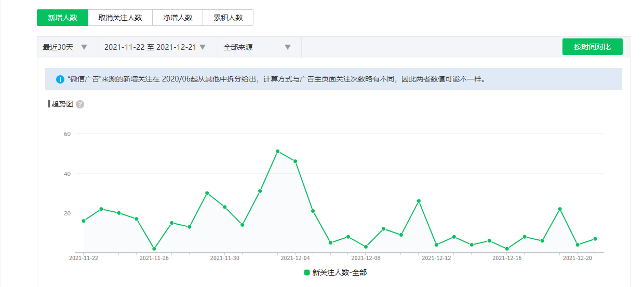This screenshot has height=287, width=644.
Task: Select the 净增人数 tab
Action: [177, 18]
